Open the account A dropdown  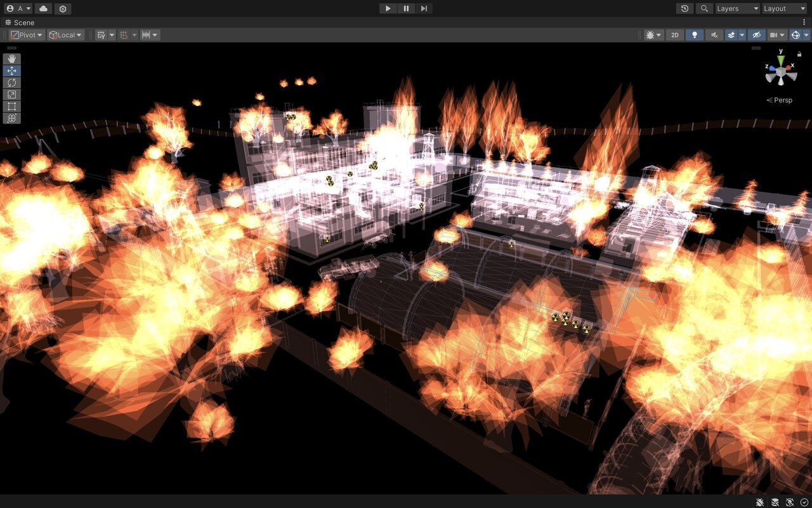[x=18, y=9]
